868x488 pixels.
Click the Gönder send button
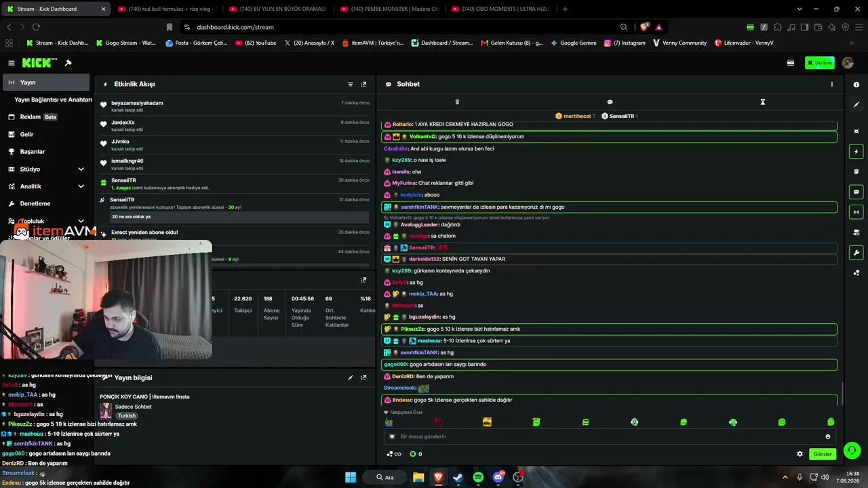pos(823,454)
